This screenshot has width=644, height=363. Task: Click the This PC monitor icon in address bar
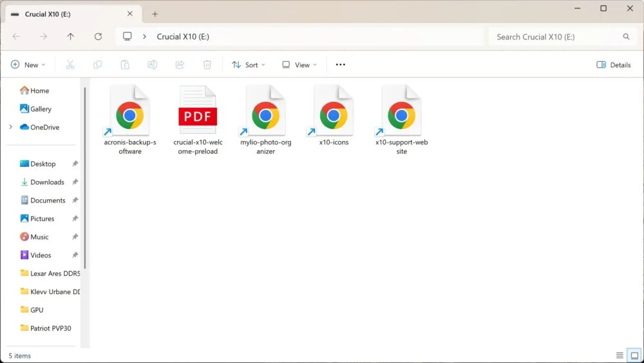tap(128, 36)
